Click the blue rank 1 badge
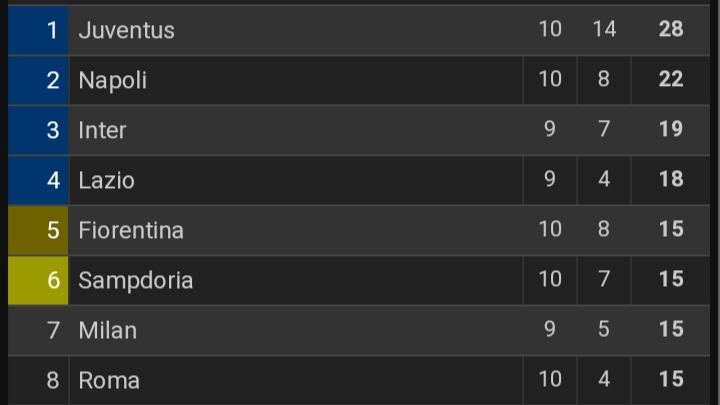 click(x=39, y=30)
